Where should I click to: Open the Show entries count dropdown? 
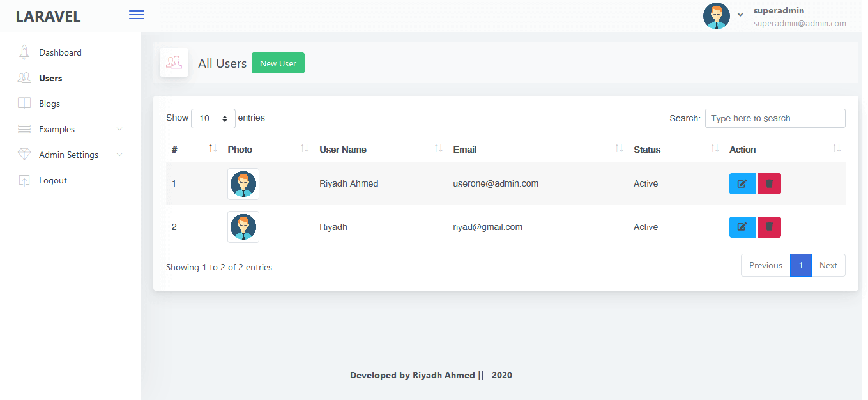pyautogui.click(x=213, y=118)
